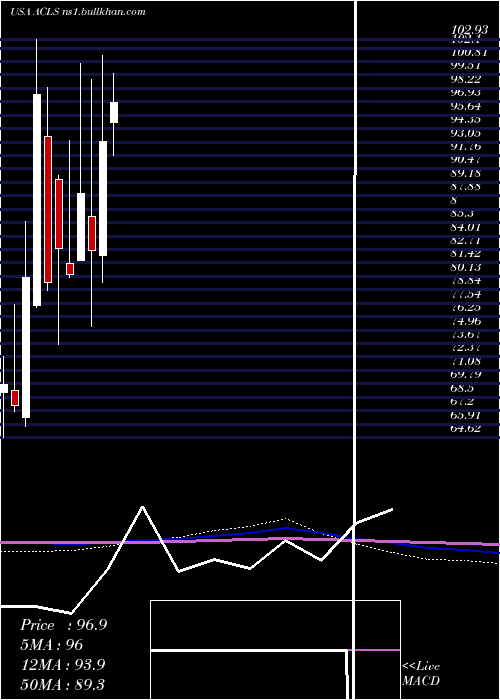This screenshot has width=500, height=700.
Task: Select the 93.05 price label
Action: [x=466, y=133]
